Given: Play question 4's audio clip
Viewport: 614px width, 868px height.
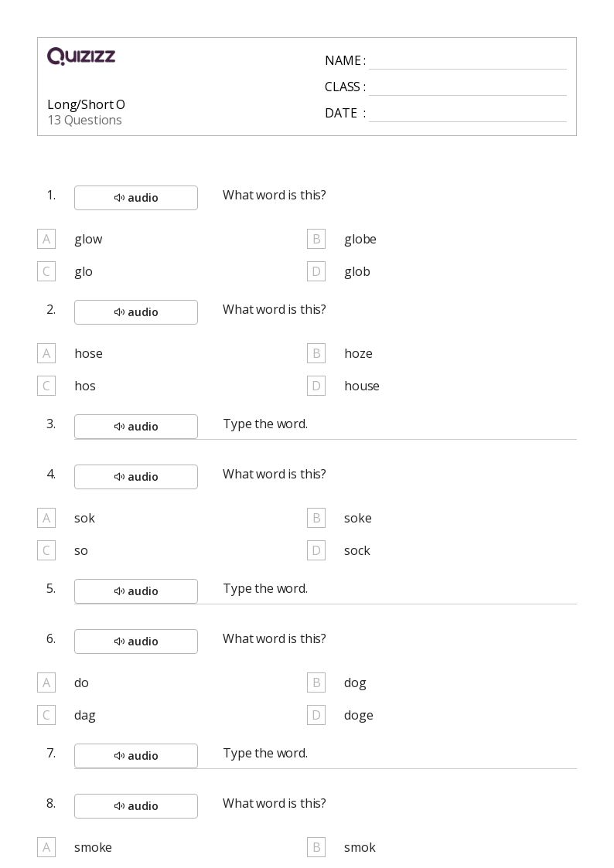Looking at the screenshot, I should pyautogui.click(x=135, y=477).
